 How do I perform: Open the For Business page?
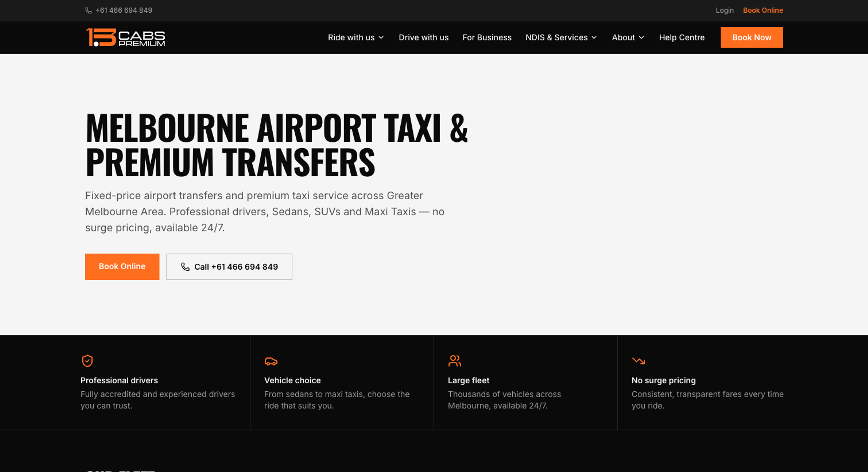click(x=487, y=37)
